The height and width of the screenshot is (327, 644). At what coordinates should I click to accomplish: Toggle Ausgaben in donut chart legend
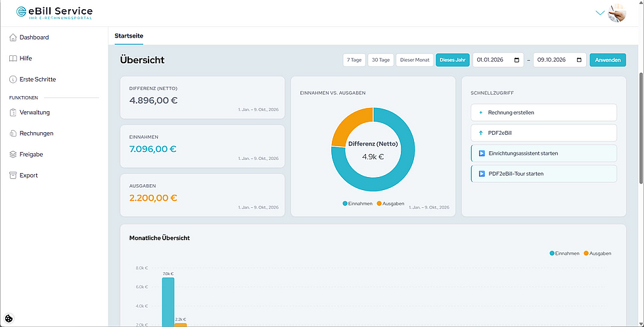[x=390, y=203]
